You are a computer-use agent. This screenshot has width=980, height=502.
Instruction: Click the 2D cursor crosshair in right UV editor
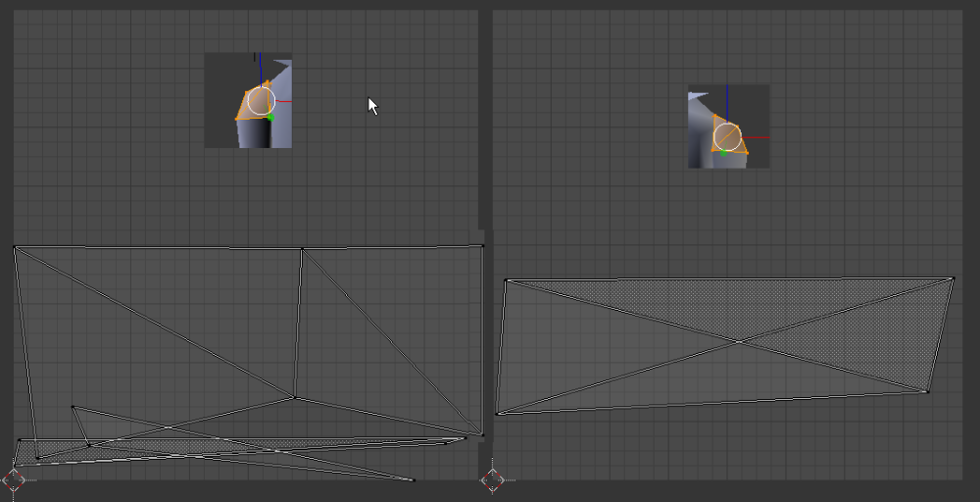coord(492,480)
